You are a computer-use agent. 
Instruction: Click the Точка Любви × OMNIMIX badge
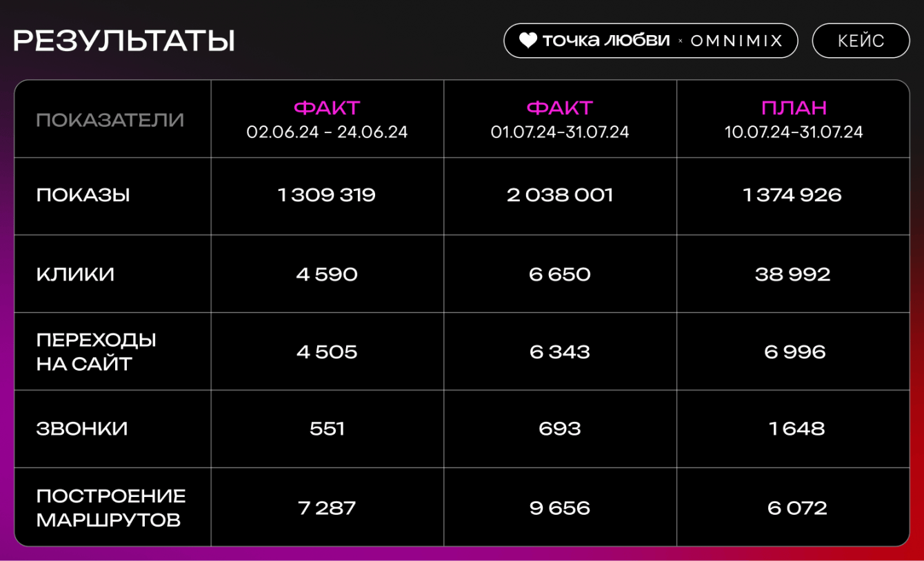coord(650,41)
